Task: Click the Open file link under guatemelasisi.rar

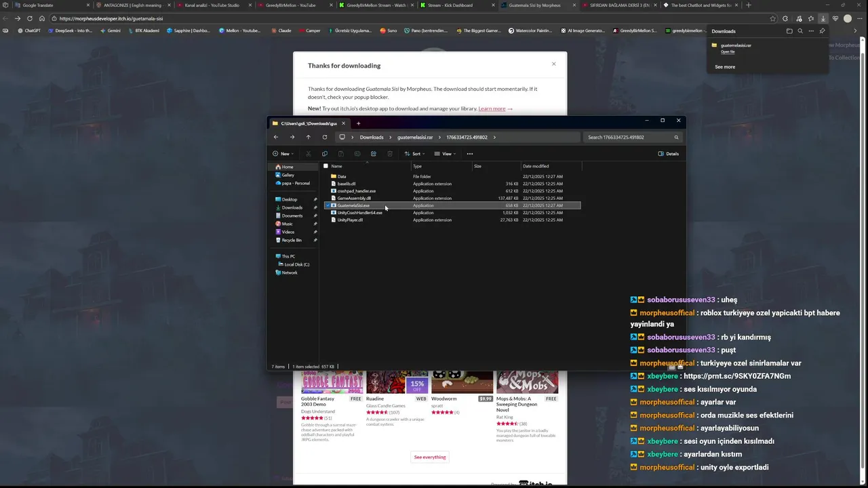Action: point(728,52)
